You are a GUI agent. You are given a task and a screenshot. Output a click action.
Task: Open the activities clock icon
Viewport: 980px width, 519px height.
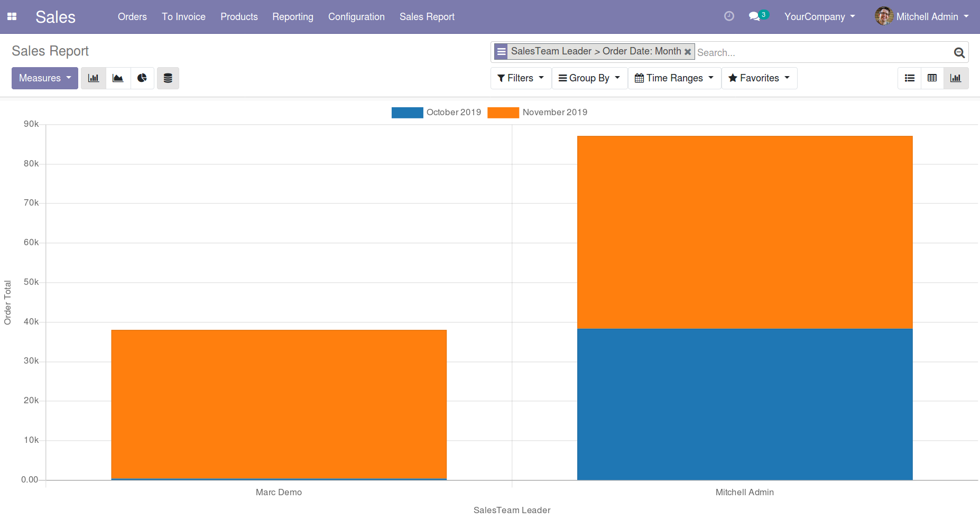(729, 16)
